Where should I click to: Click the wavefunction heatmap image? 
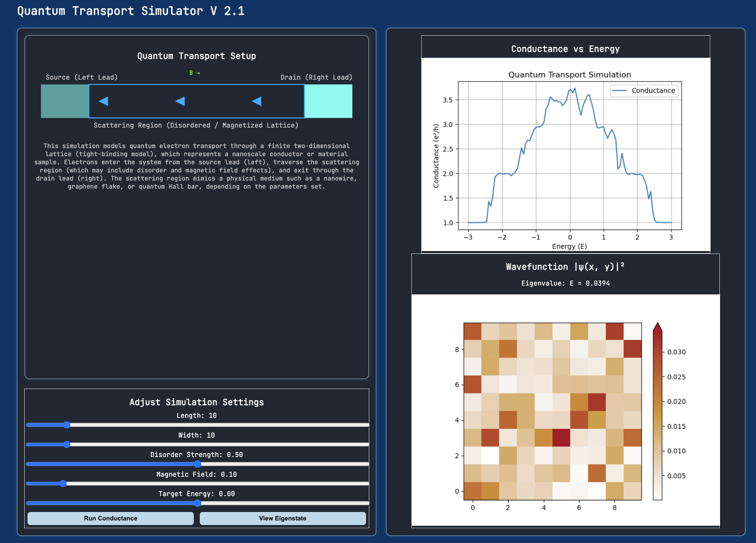pyautogui.click(x=552, y=411)
